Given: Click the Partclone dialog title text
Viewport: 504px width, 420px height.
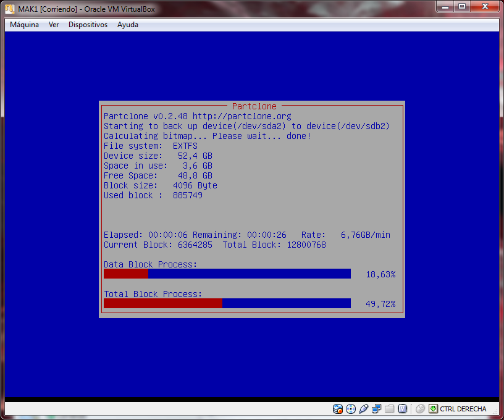Looking at the screenshot, I should point(254,106).
